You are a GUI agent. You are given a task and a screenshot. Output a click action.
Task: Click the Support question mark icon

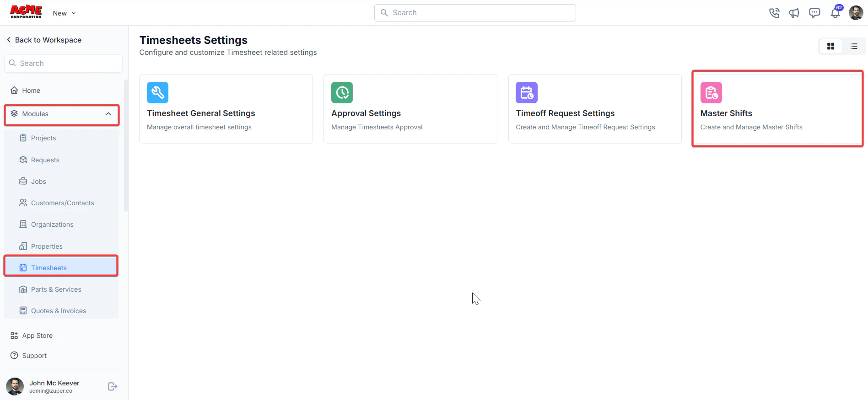[x=15, y=355]
